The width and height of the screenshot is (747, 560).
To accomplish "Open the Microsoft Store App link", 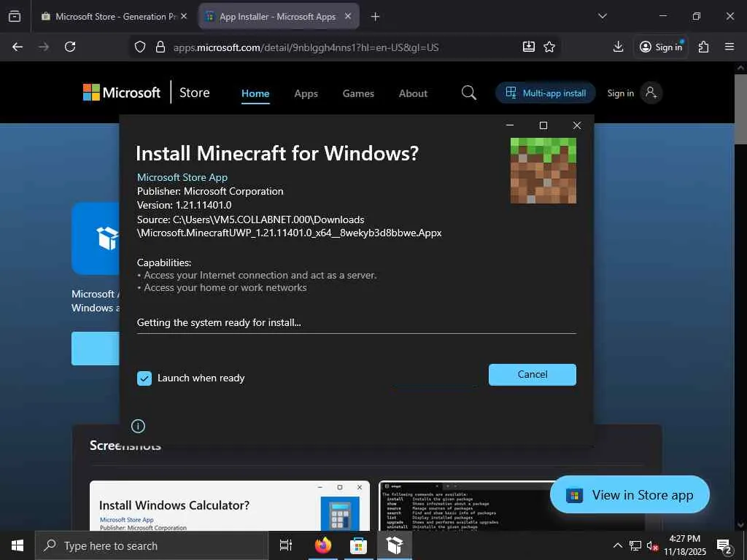I will tap(182, 177).
